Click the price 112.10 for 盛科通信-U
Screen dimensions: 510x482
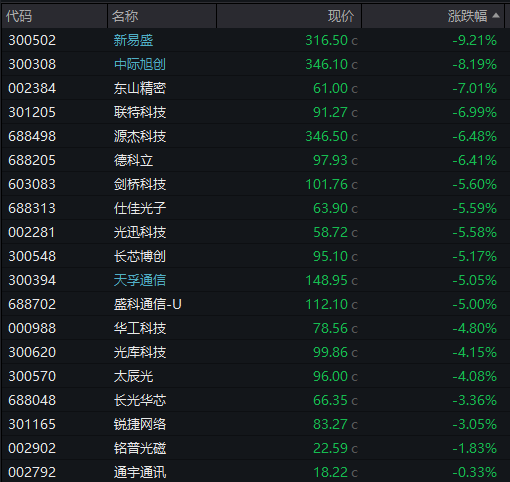click(x=327, y=304)
